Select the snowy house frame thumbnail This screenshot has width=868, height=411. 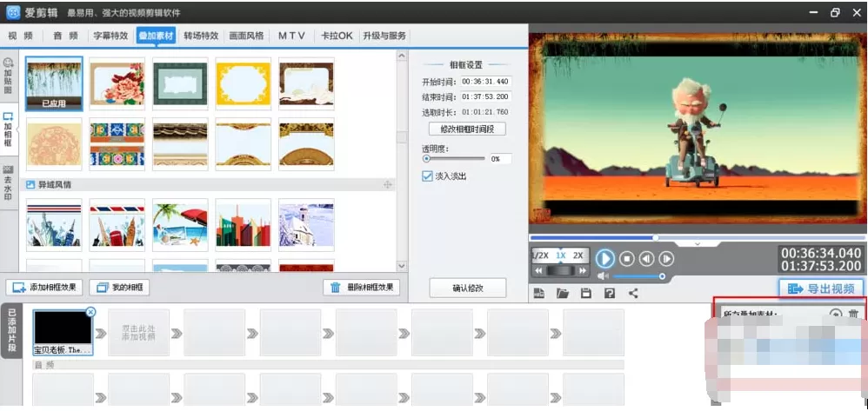click(306, 225)
